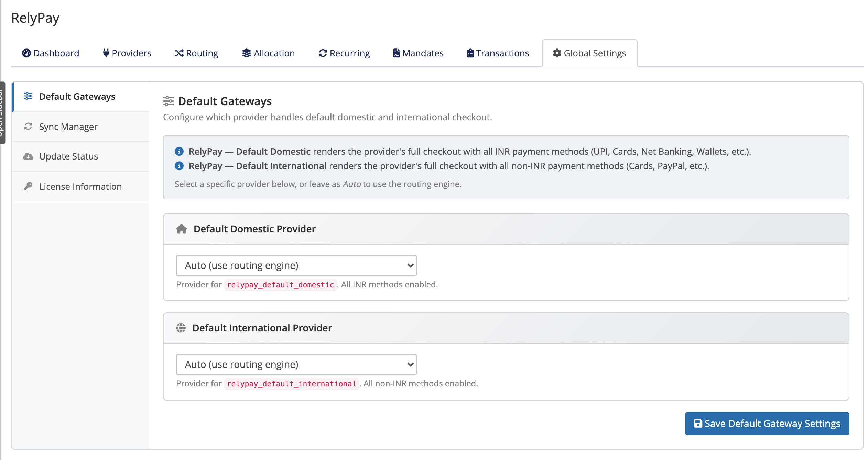
Task: Click the floppy disk icon on Save button
Action: point(698,423)
